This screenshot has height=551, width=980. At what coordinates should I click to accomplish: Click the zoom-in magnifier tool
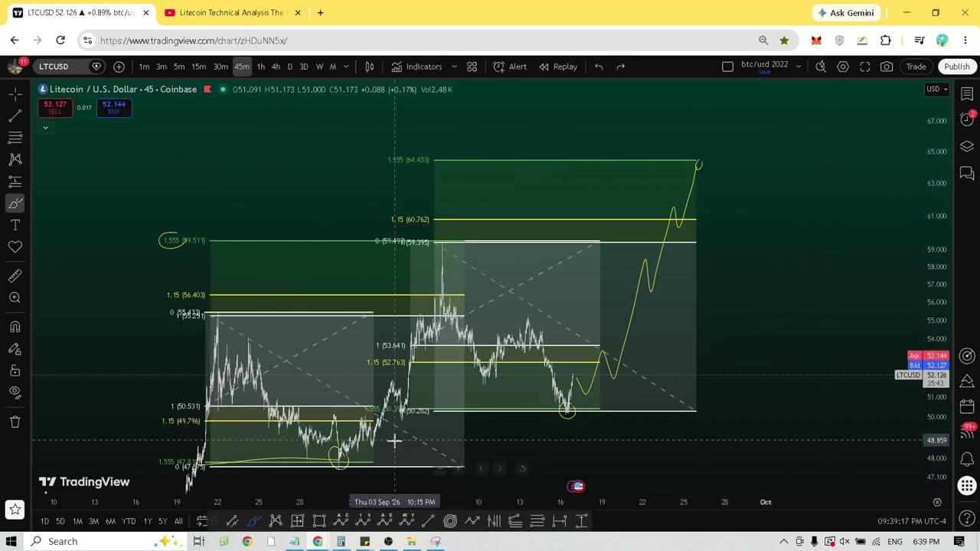pos(15,298)
